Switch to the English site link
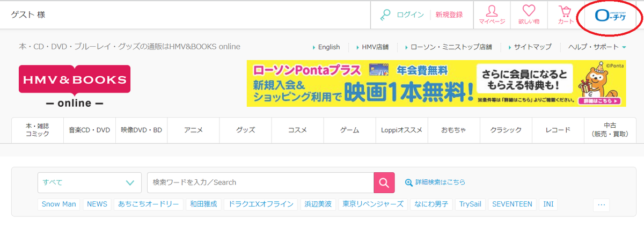This screenshot has width=644, height=249. tap(329, 47)
